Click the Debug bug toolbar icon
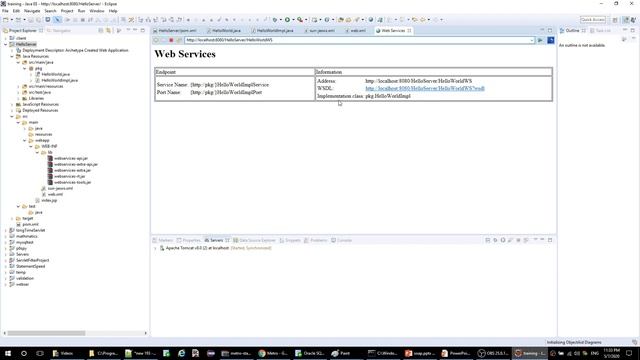 click(275, 20)
